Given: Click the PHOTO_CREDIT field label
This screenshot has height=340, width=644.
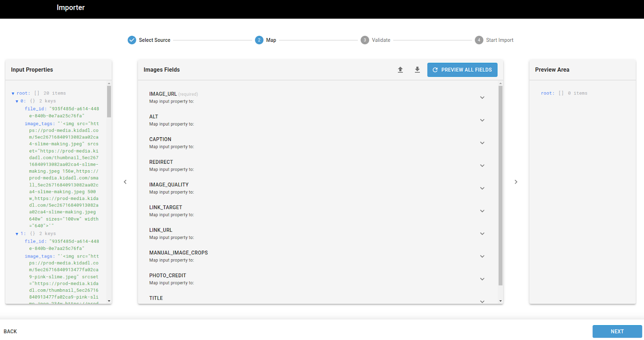Looking at the screenshot, I should coord(167,276).
